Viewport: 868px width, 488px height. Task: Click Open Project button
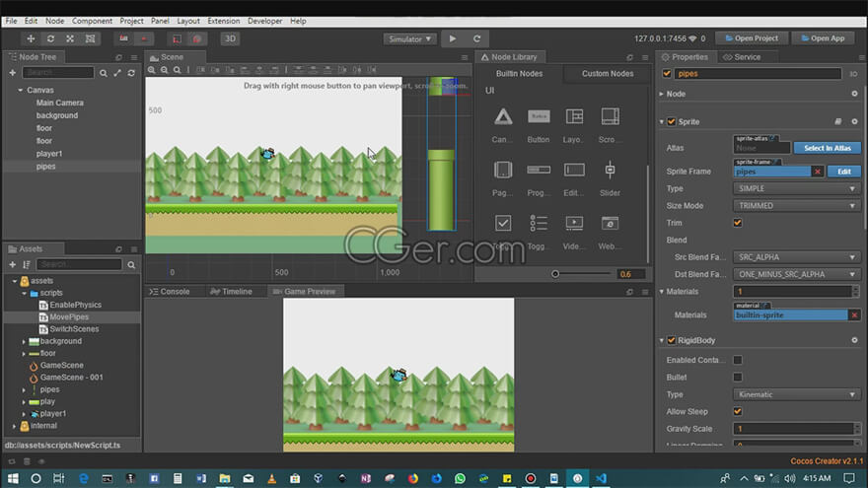[752, 38]
